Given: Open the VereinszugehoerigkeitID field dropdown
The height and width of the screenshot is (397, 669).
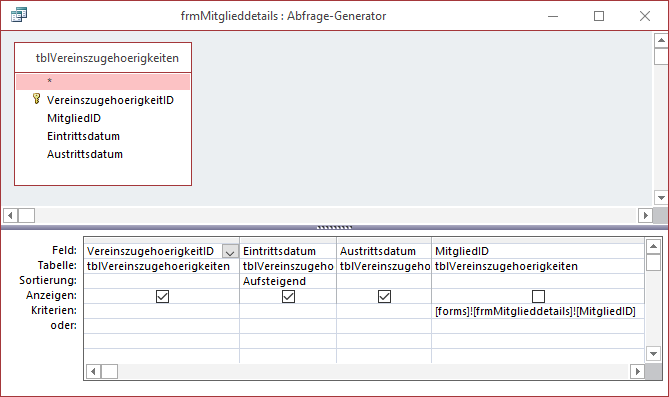Looking at the screenshot, I should click(230, 251).
